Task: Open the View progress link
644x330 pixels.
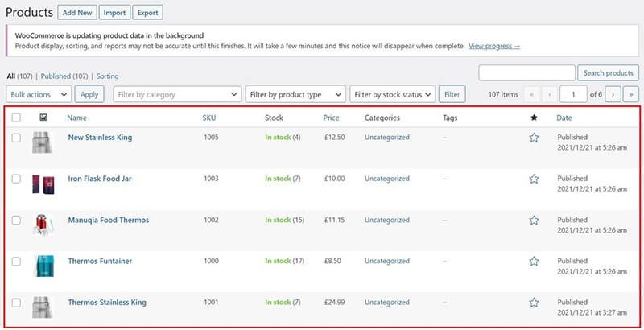Action: (x=494, y=46)
